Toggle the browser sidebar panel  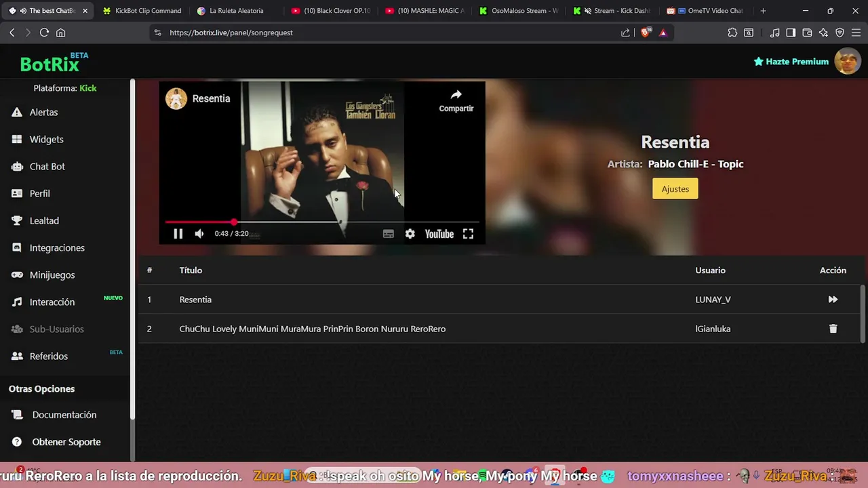(791, 33)
